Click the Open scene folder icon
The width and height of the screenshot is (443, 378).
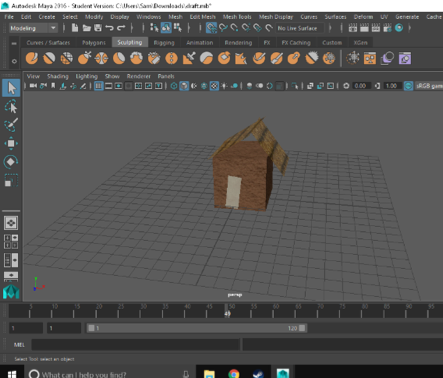pyautogui.click(x=87, y=28)
